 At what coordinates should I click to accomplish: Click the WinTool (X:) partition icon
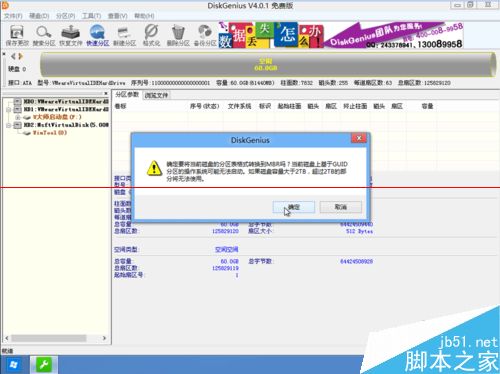pyautogui.click(x=27, y=133)
